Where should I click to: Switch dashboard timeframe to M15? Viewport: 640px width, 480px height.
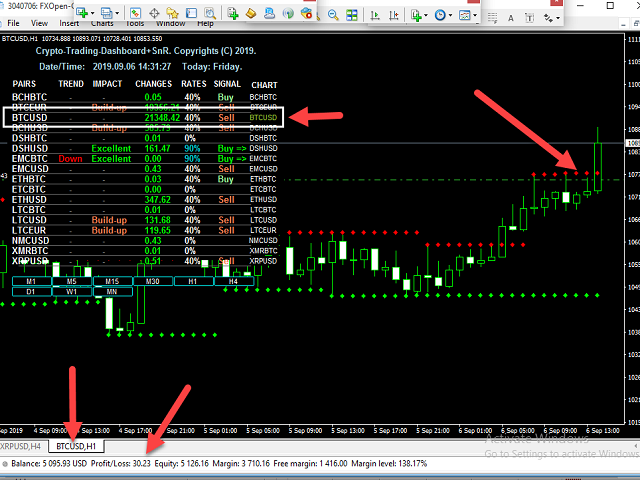pos(112,281)
